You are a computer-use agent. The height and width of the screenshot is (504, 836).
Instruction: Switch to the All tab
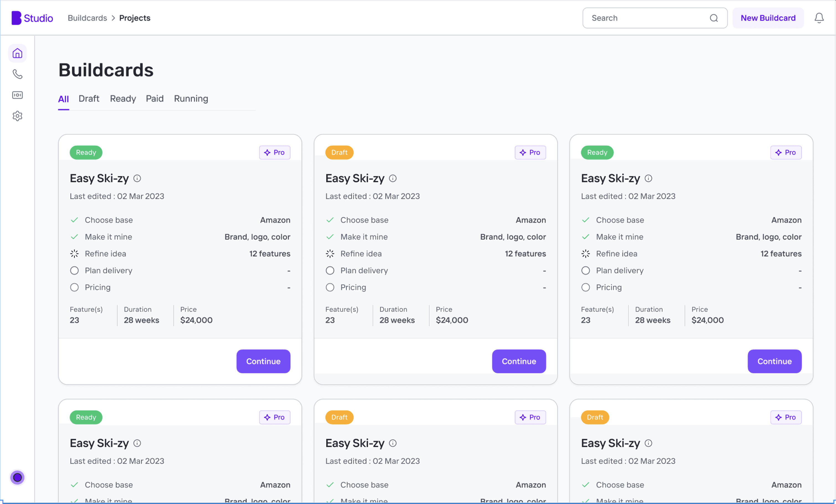(63, 99)
